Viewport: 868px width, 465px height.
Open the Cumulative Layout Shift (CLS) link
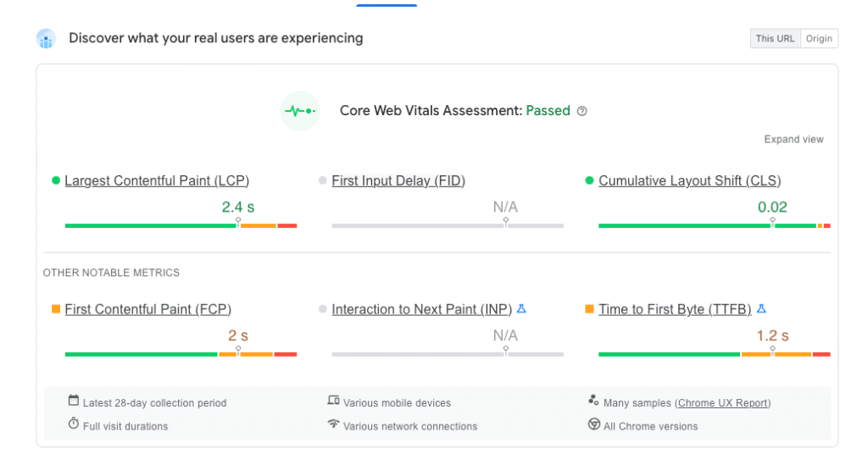click(689, 180)
